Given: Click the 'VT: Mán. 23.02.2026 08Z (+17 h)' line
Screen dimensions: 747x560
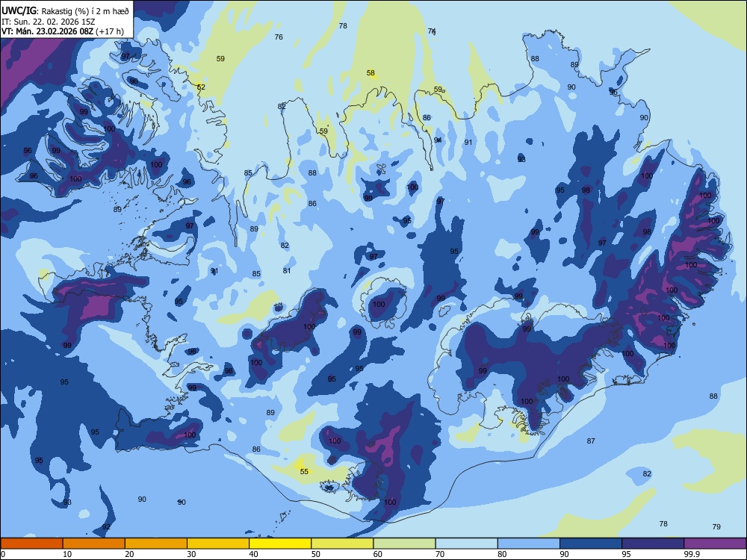Looking at the screenshot, I should pyautogui.click(x=63, y=31).
